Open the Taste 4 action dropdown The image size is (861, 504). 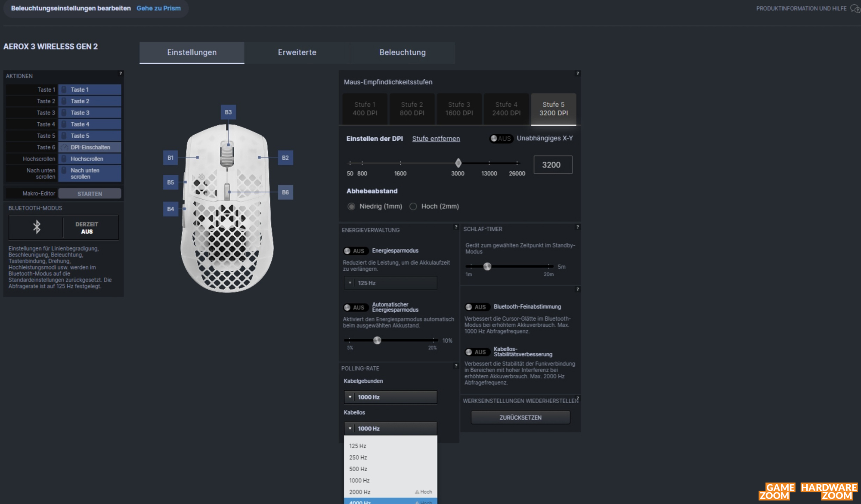[x=90, y=124]
